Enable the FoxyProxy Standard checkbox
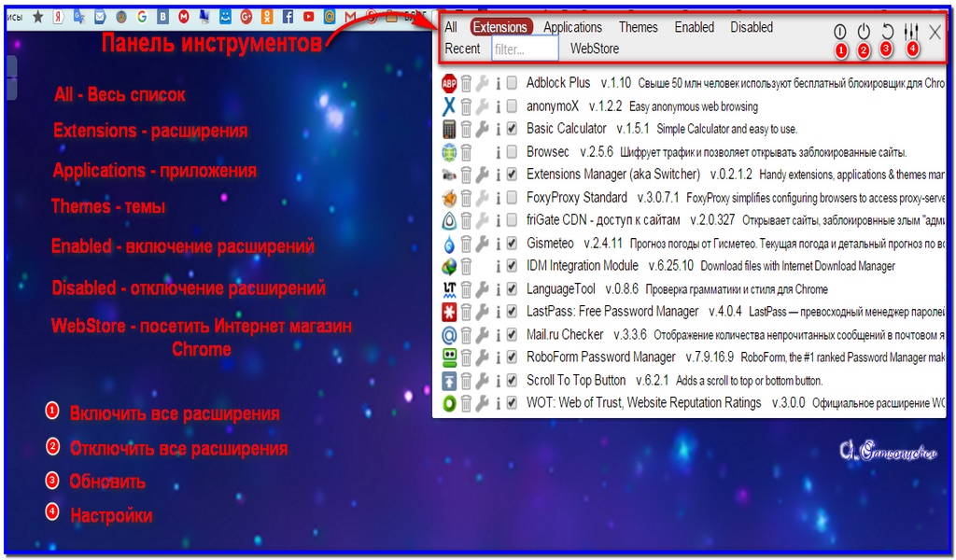This screenshot has height=560, width=956. (x=513, y=198)
